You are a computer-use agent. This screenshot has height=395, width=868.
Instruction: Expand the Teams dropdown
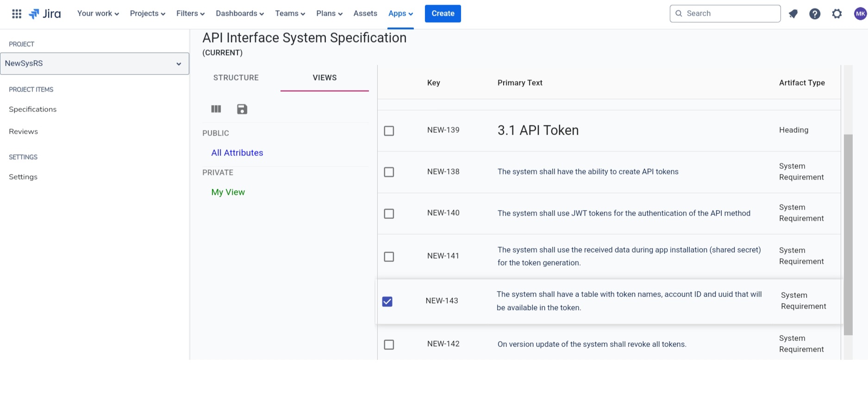pyautogui.click(x=290, y=13)
